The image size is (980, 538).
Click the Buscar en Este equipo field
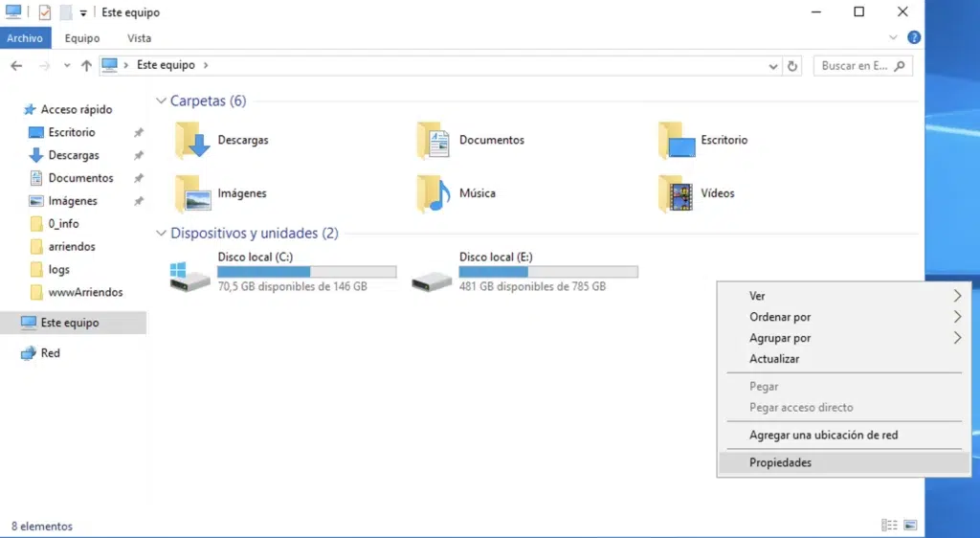coord(863,66)
